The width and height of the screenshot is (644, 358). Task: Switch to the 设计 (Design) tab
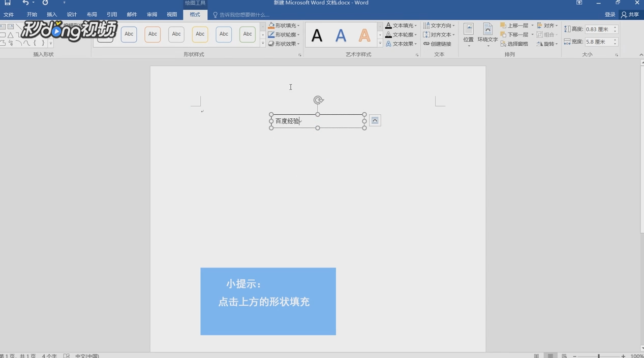(x=72, y=15)
